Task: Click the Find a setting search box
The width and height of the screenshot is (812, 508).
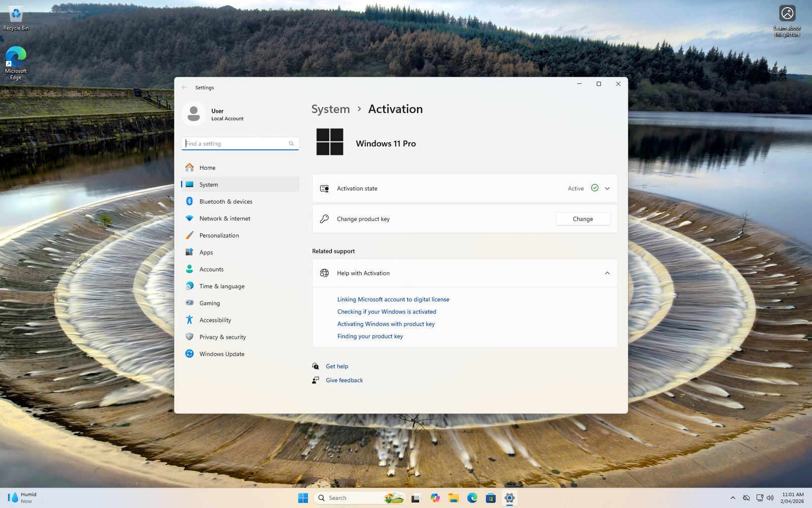Action: (236, 144)
